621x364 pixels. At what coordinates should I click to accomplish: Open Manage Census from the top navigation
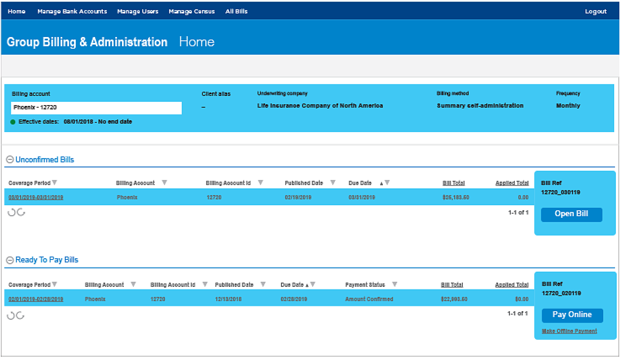(x=191, y=11)
